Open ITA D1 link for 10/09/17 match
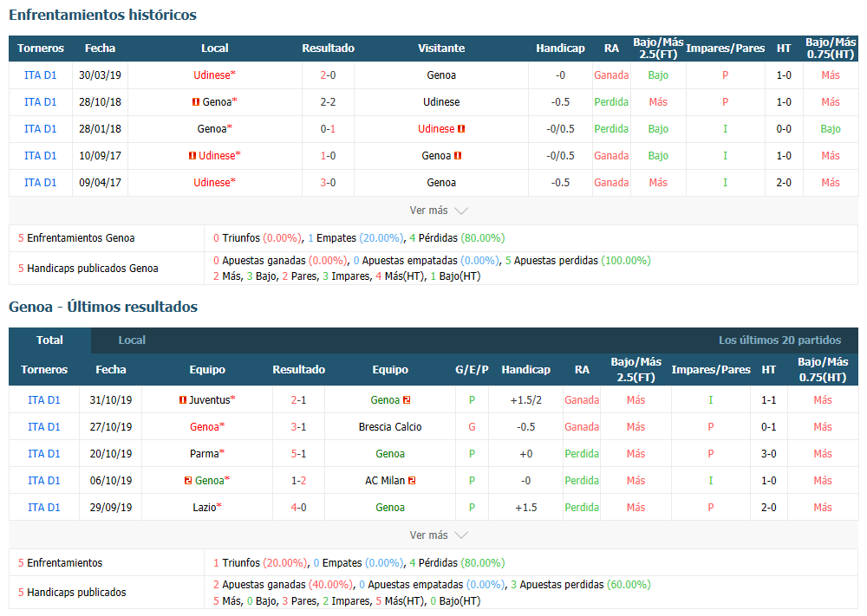The height and width of the screenshot is (616, 867). pos(41,156)
